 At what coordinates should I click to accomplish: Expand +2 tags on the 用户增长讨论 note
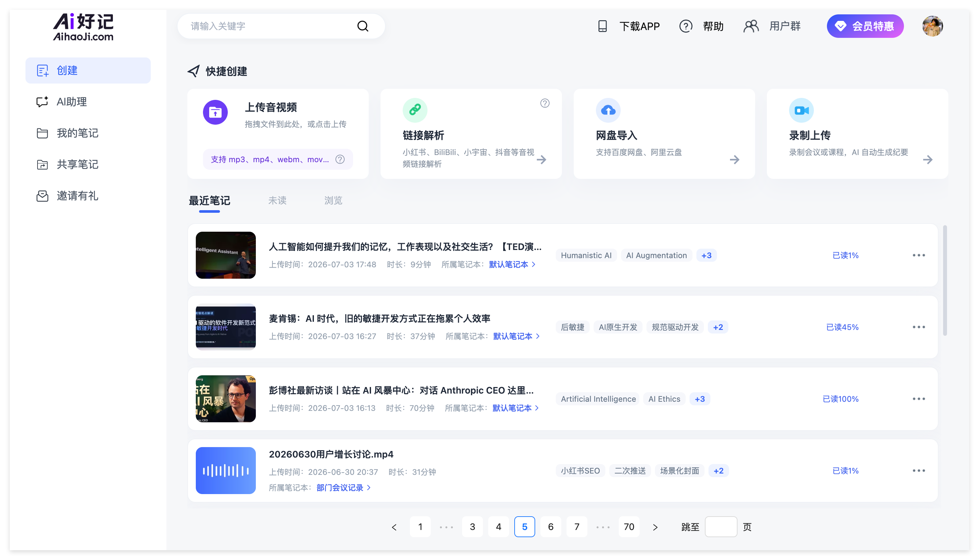coord(718,470)
